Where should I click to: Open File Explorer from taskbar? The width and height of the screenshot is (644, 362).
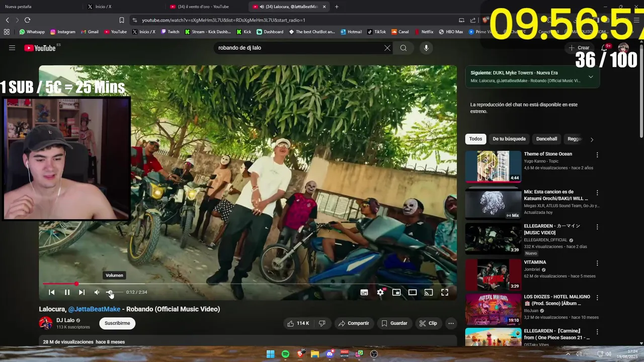coord(315,354)
